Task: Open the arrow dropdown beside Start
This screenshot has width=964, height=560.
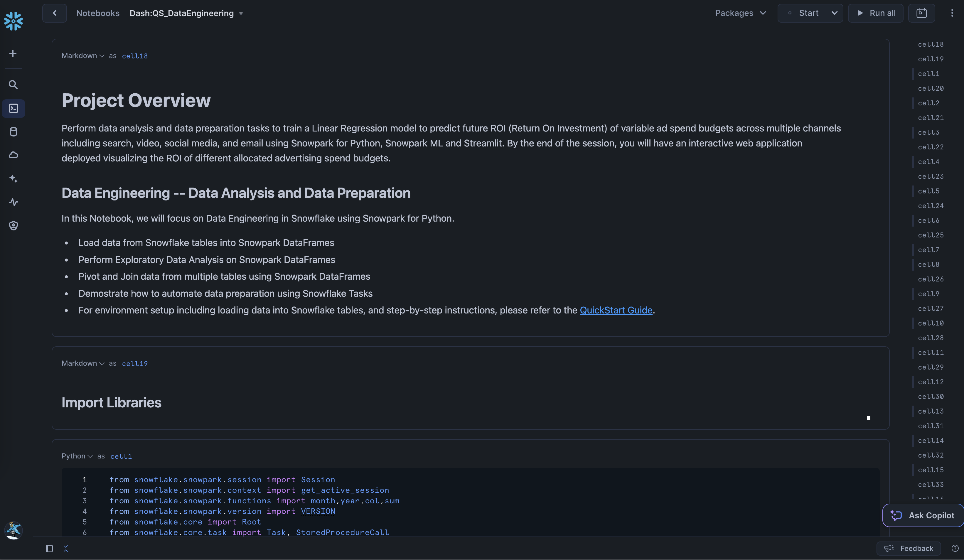Action: click(834, 13)
